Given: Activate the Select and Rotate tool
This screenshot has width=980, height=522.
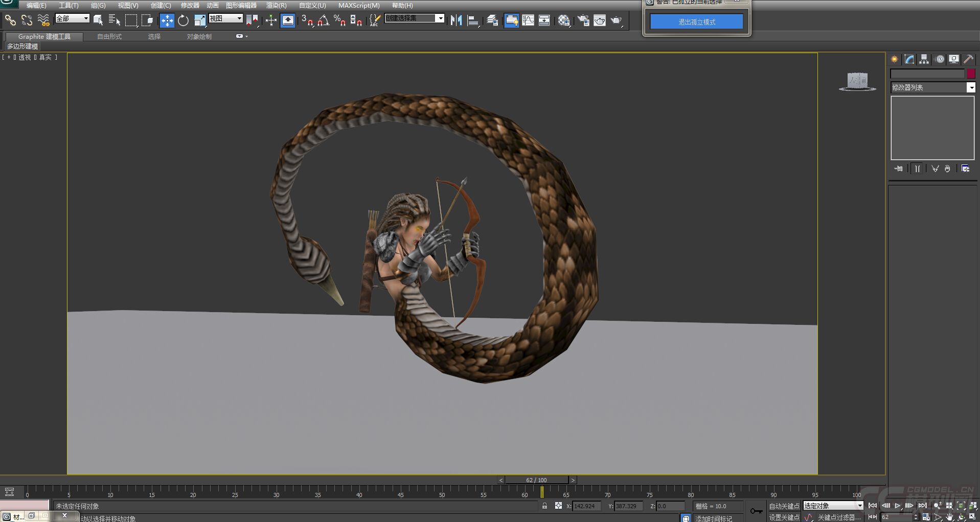Looking at the screenshot, I should click(183, 20).
